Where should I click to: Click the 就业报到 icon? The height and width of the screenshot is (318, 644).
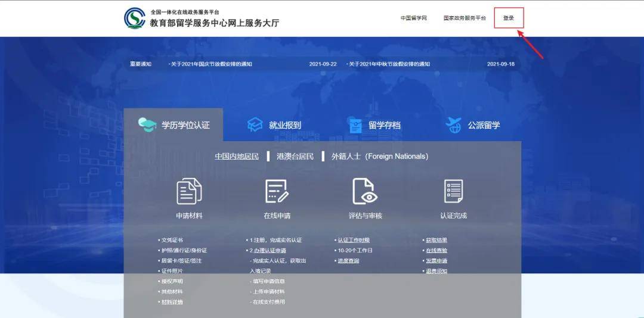255,124
